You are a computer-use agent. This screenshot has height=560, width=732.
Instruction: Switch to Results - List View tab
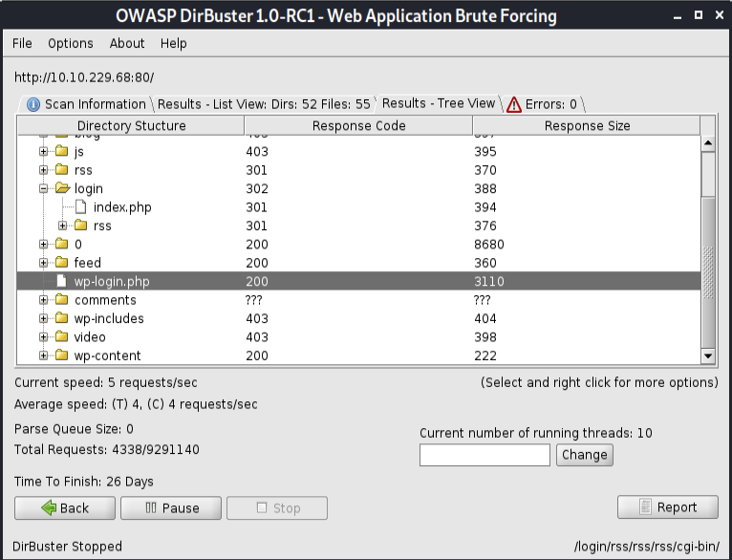click(x=264, y=104)
